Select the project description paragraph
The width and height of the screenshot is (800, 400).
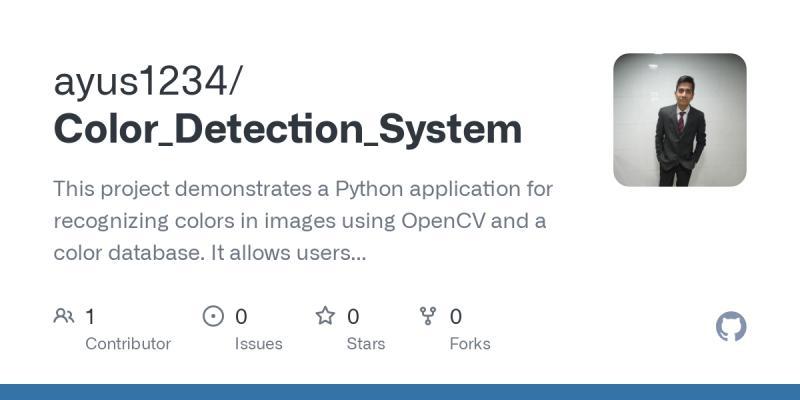point(303,220)
